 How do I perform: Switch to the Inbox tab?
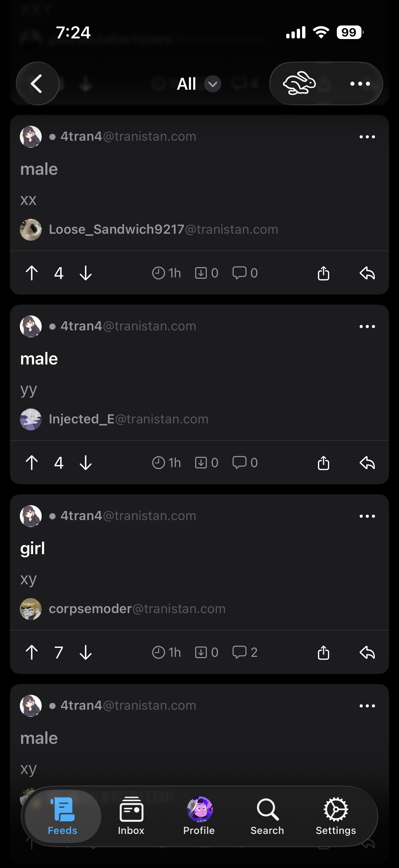click(x=131, y=815)
